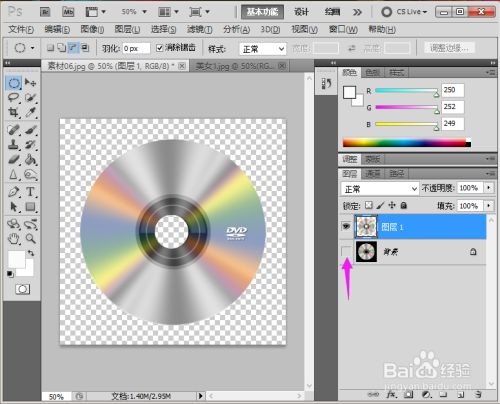Choose Intersect with Selection mode
The width and height of the screenshot is (500, 404).
85,48
